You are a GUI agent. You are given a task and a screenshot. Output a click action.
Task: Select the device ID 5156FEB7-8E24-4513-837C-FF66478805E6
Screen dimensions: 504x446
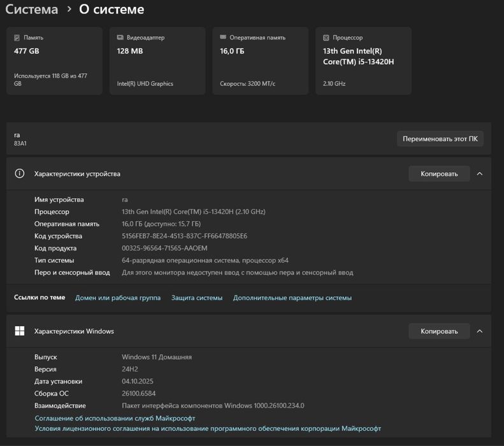coord(185,236)
